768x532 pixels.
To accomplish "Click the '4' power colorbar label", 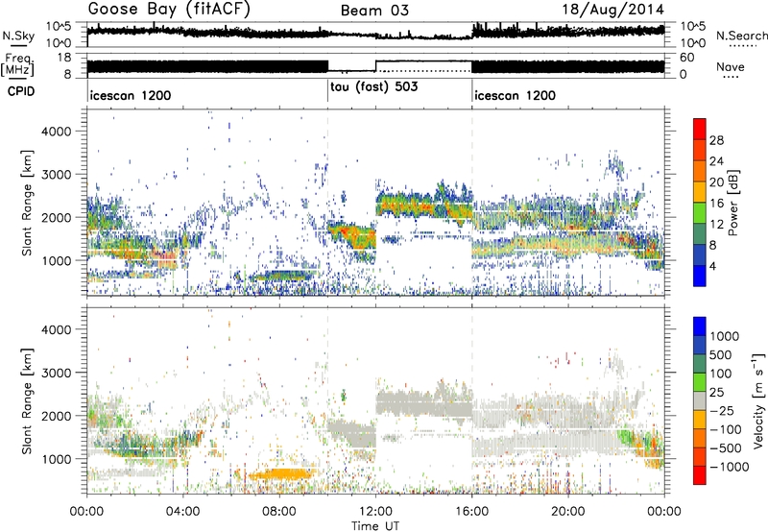I will pos(712,266).
